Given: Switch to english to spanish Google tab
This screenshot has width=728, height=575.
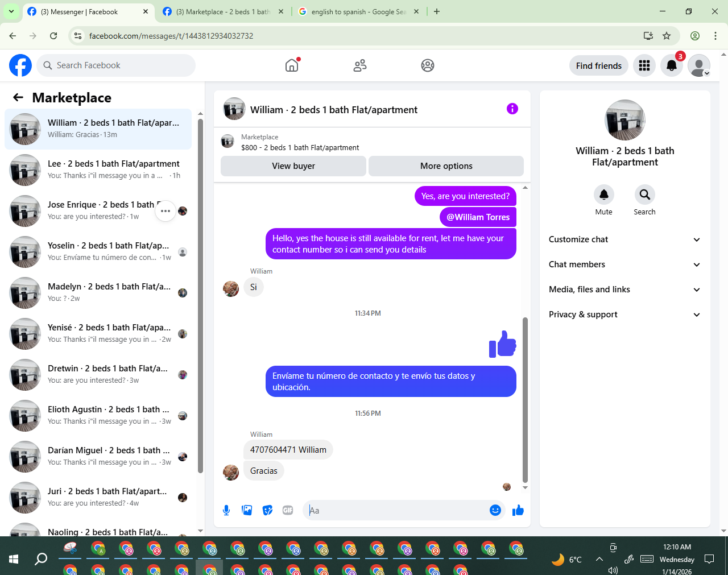Looking at the screenshot, I should [359, 11].
